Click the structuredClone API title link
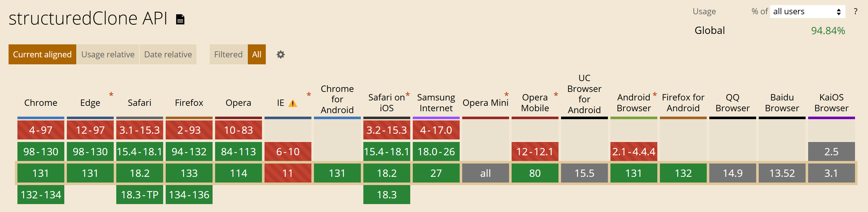The width and height of the screenshot is (868, 212). [88, 18]
